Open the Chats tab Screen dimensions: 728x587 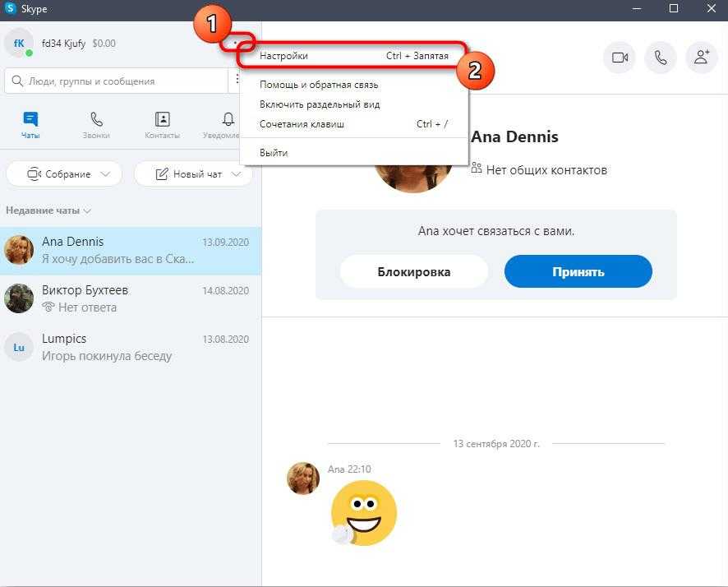(30, 125)
